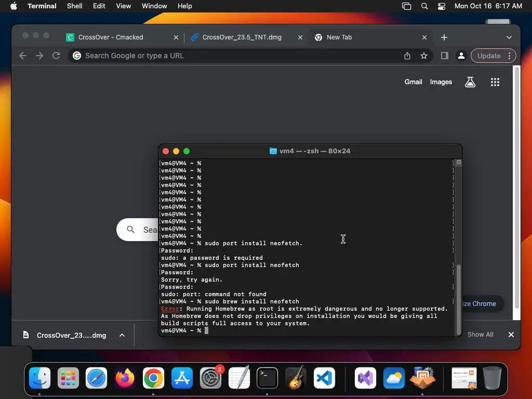Open Google Chrome dock icon

[x=153, y=378]
